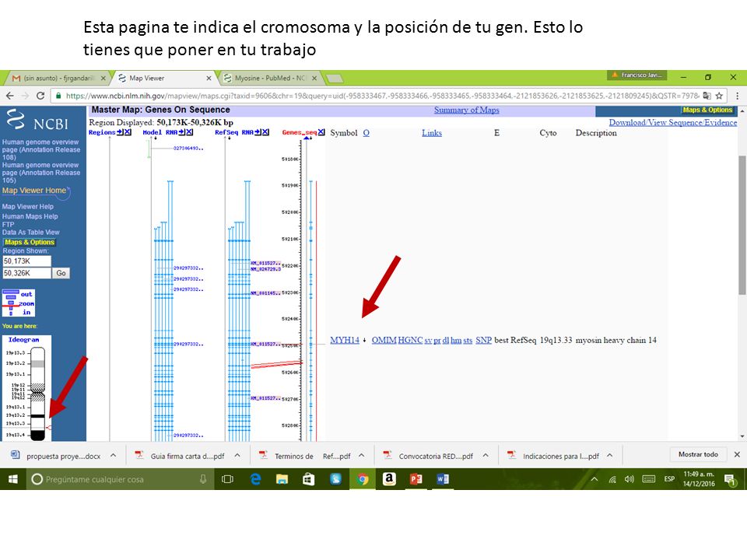Remove the Genes_seq map X icon
Viewport: 747px width, 560px height.
coord(321,132)
